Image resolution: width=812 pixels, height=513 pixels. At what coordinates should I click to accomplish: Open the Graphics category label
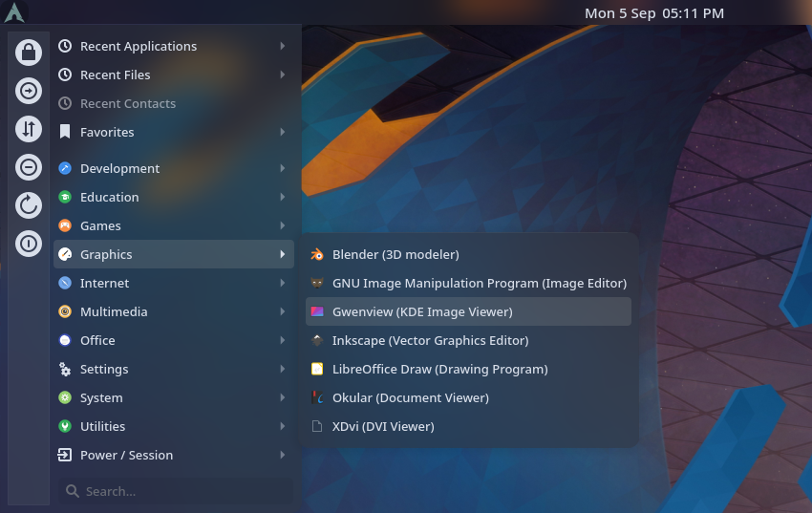(106, 255)
